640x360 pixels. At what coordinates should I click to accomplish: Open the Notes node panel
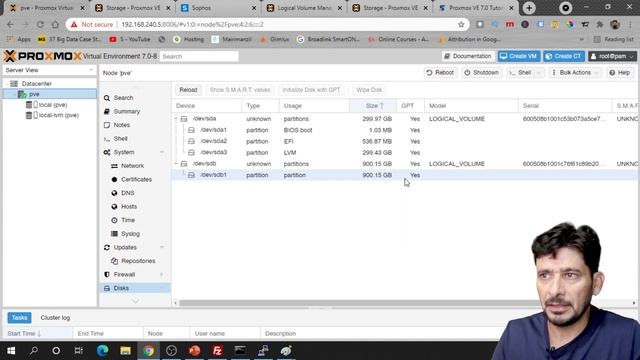[122, 125]
